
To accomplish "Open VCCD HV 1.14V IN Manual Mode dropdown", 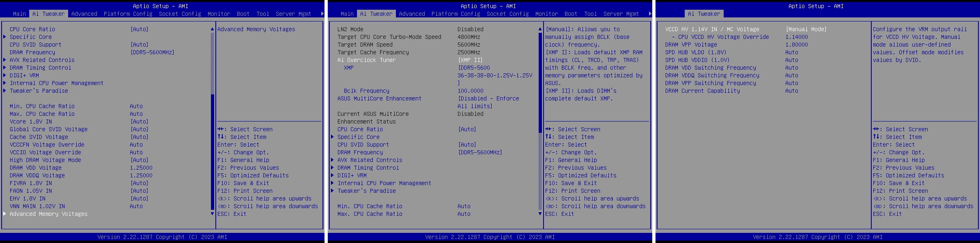I will point(806,29).
